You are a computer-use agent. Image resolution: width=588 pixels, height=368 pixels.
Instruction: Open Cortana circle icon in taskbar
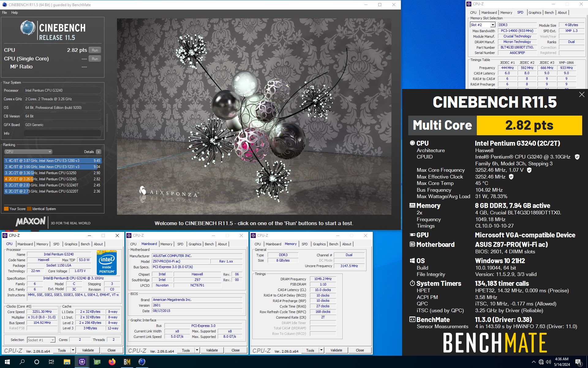point(37,362)
